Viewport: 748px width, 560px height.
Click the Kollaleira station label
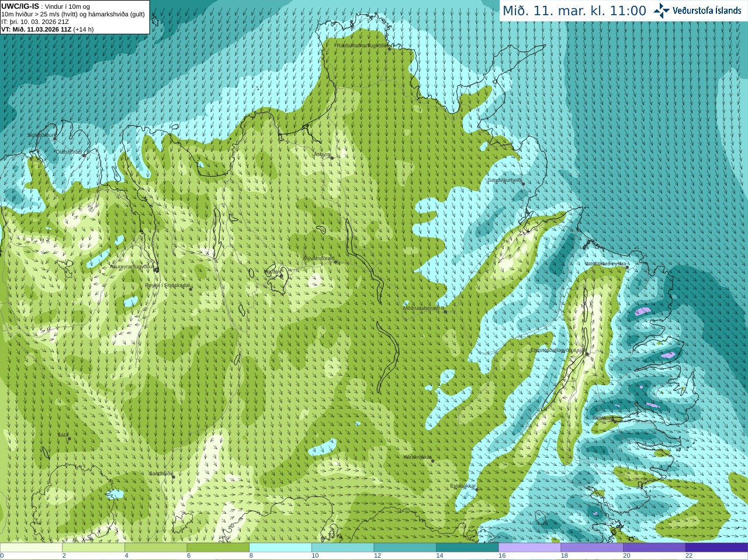tap(603, 418)
